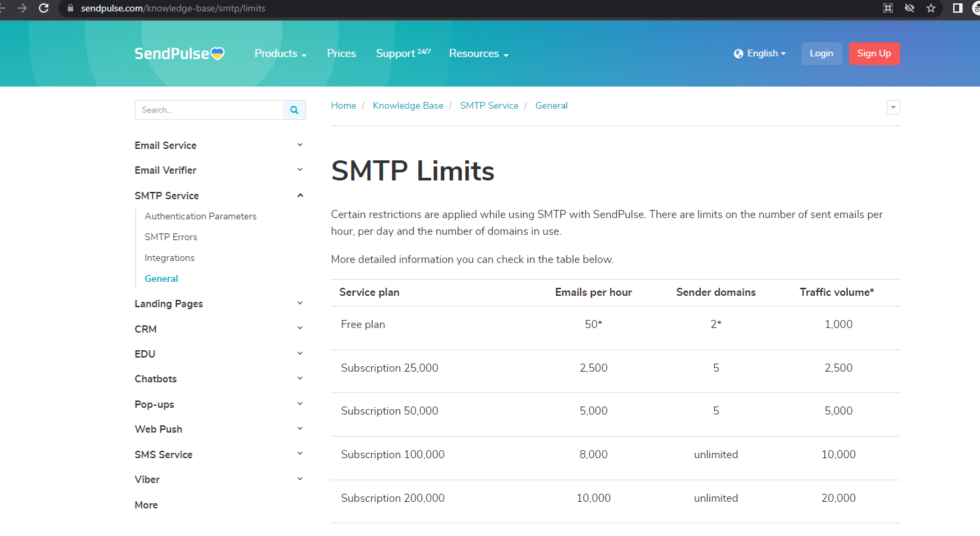Click the 50* emails per hour value
980x536 pixels.
point(593,325)
